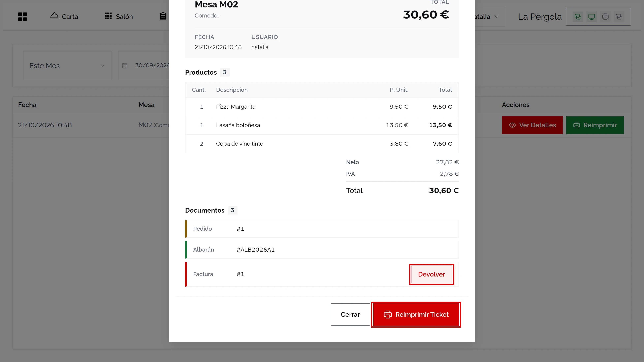Viewport: 644px width, 362px height.
Task: Click the Documentos count badge
Action: point(232,210)
